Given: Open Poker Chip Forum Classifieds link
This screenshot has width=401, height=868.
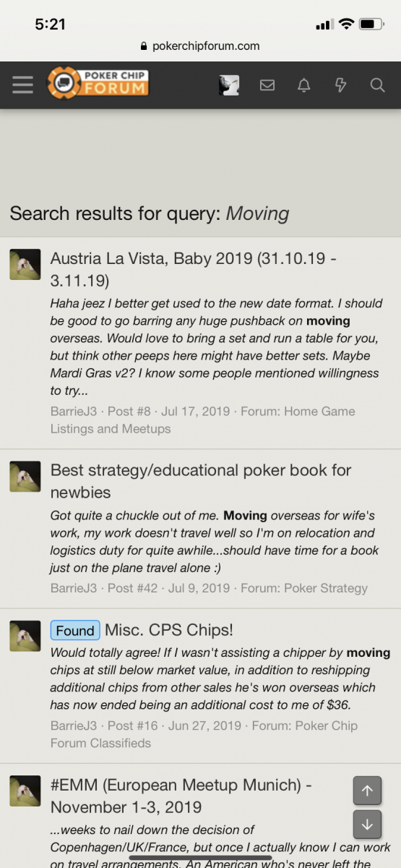Looking at the screenshot, I should tap(204, 734).
